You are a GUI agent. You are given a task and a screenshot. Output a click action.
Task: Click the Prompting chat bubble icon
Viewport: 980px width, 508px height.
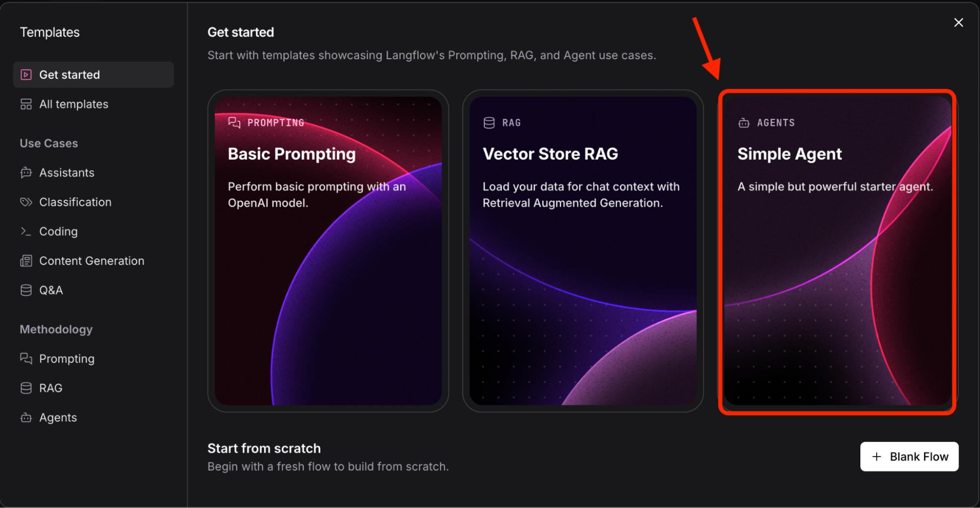25,359
